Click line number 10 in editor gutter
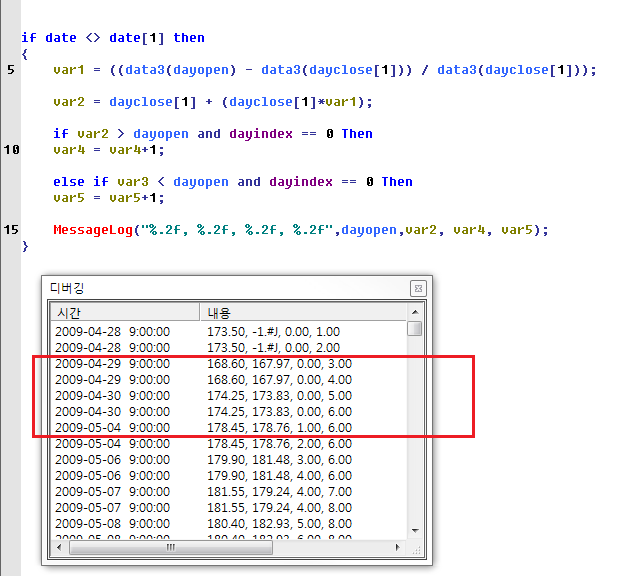627x576 pixels. [x=11, y=150]
